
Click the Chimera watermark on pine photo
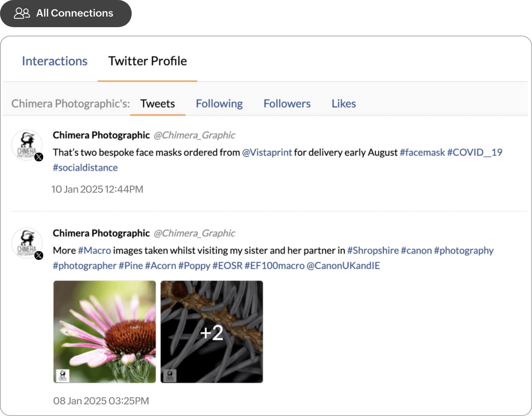pos(170,376)
